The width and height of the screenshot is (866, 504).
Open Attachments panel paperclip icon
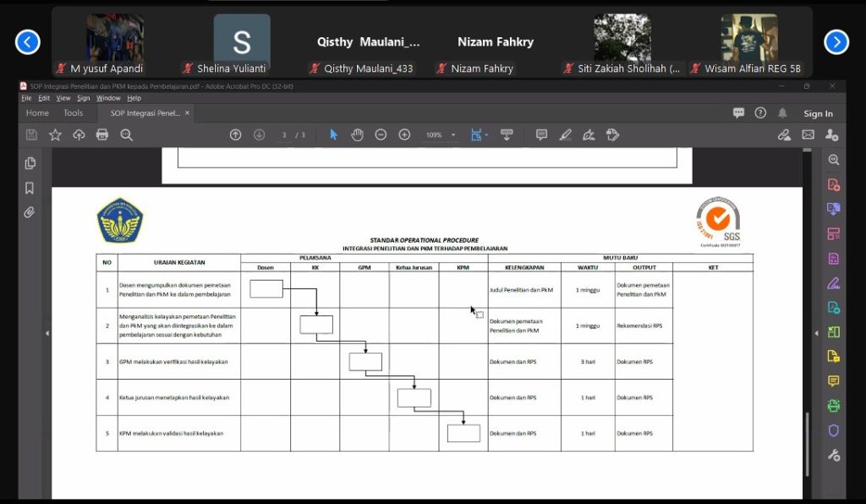pos(30,212)
